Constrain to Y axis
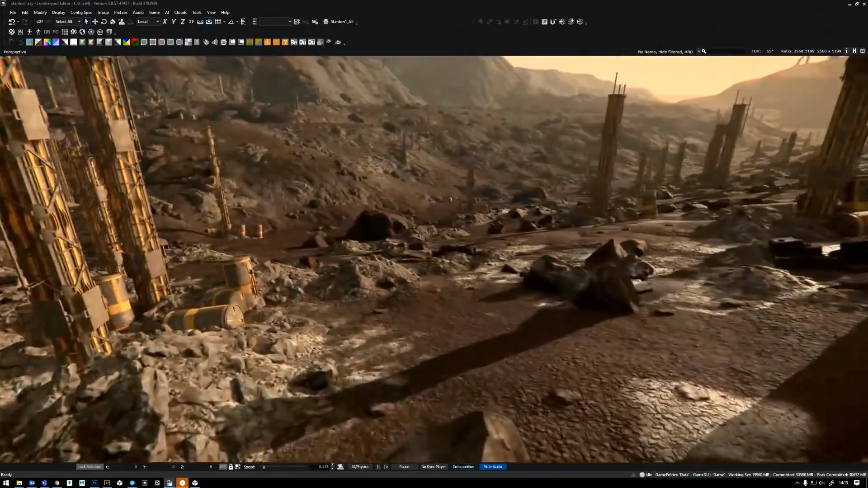The image size is (868, 488). point(174,22)
